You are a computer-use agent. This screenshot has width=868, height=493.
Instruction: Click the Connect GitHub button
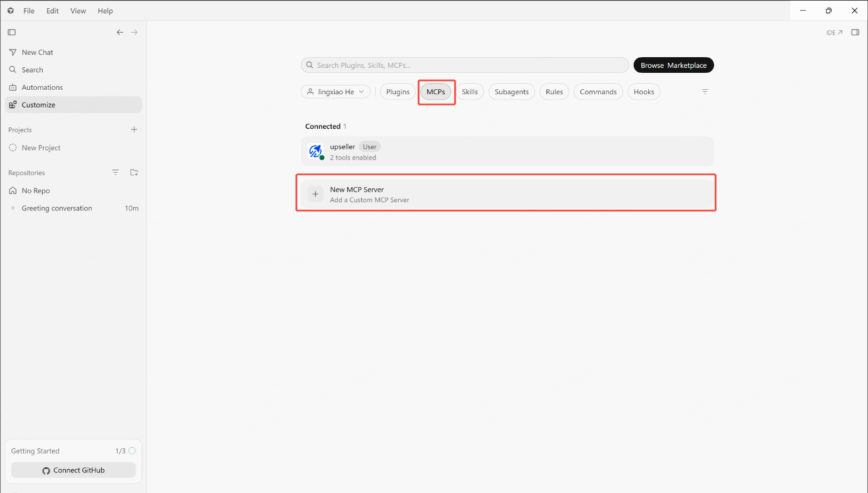click(x=73, y=470)
